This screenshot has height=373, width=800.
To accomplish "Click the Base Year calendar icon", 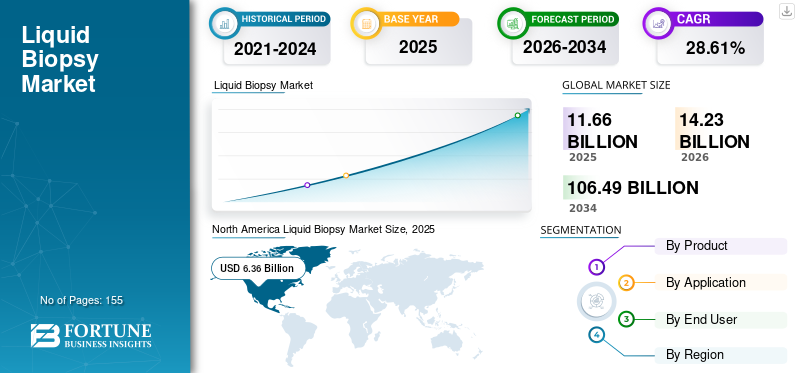I will point(366,23).
